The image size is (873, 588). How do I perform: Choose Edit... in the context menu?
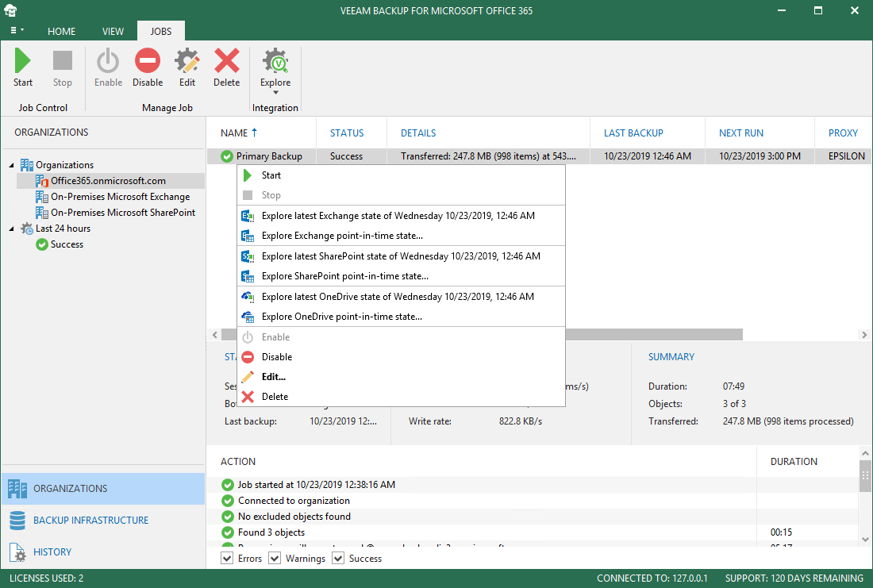[401, 377]
